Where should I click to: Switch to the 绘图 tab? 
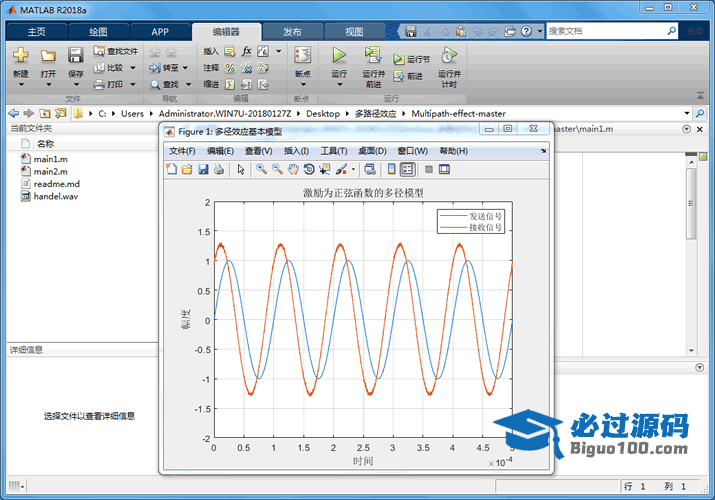click(x=98, y=32)
